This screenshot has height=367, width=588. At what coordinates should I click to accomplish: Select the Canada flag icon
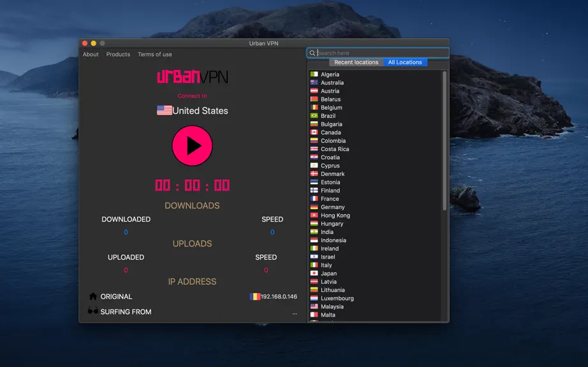click(314, 132)
